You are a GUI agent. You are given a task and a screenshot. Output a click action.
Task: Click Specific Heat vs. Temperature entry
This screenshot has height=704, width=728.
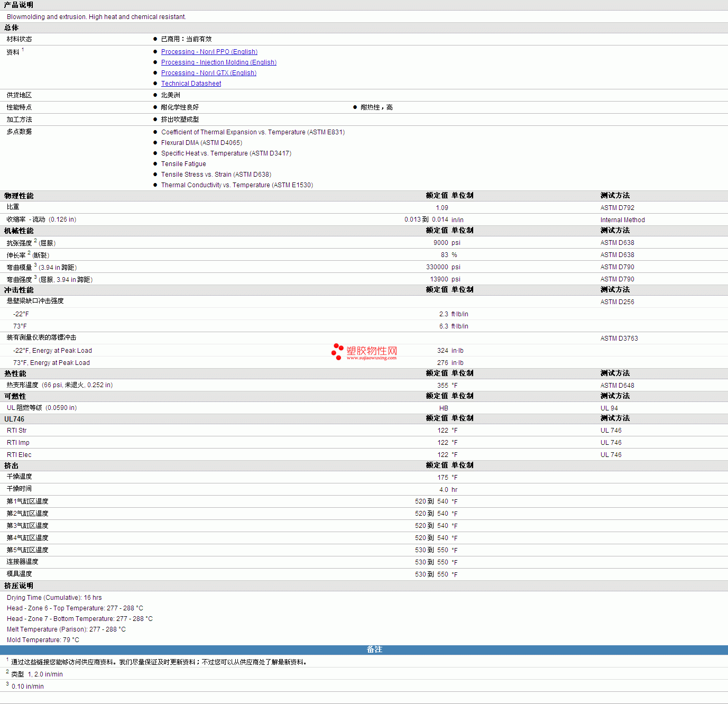pyautogui.click(x=226, y=153)
